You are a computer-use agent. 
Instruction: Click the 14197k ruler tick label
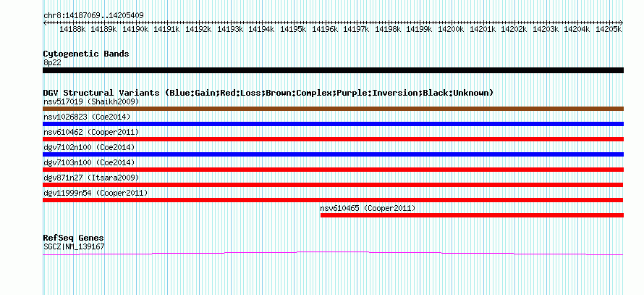click(356, 29)
